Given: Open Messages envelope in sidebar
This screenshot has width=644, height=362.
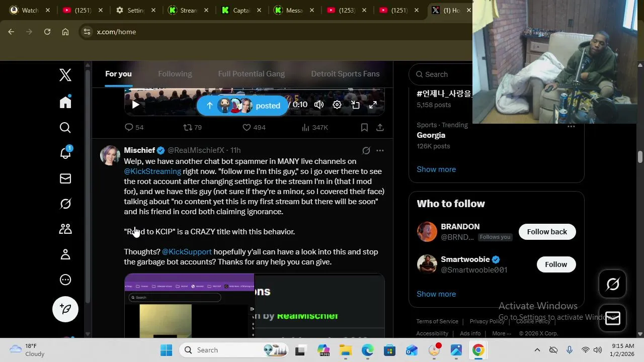Looking at the screenshot, I should pos(65,178).
